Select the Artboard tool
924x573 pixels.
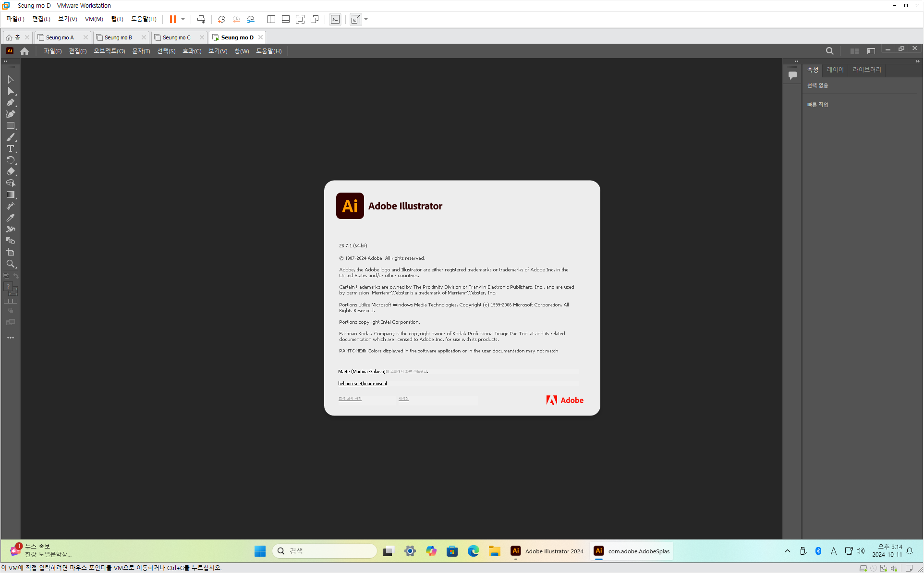click(11, 252)
